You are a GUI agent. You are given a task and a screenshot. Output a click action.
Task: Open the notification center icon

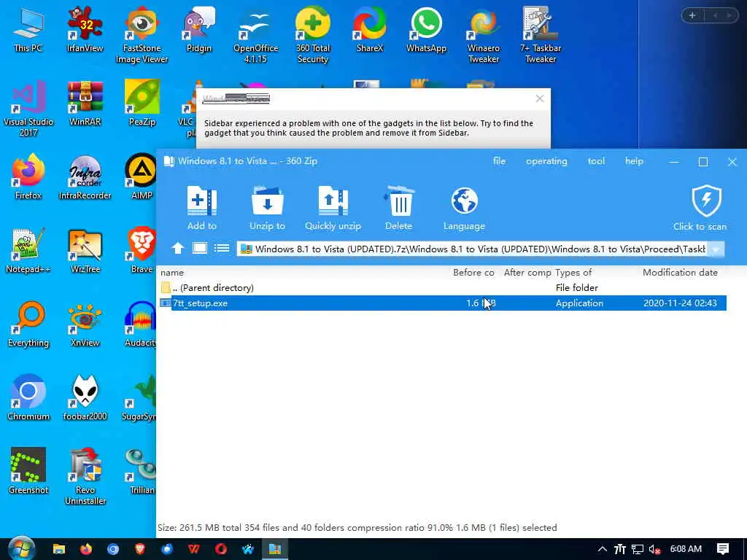[723, 549]
